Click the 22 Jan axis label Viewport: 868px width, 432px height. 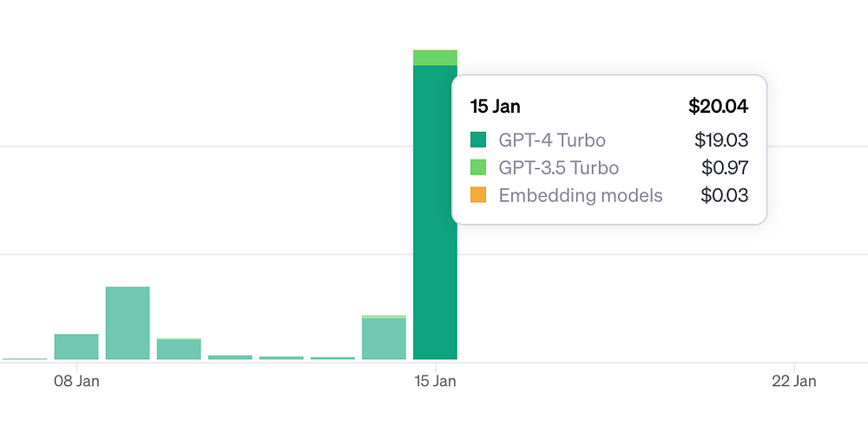(x=794, y=381)
